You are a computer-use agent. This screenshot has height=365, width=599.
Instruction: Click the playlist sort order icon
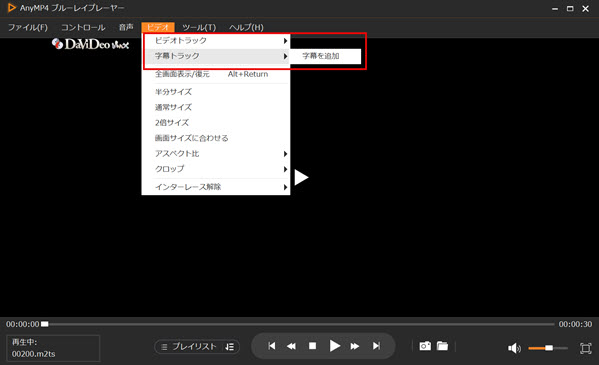coord(230,347)
